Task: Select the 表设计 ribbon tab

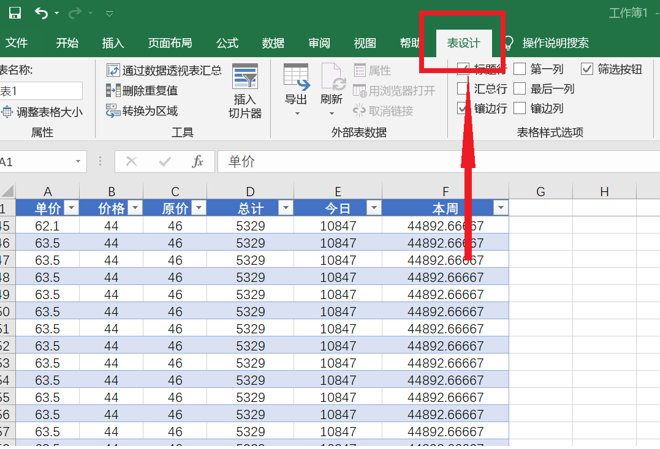Action: click(463, 43)
